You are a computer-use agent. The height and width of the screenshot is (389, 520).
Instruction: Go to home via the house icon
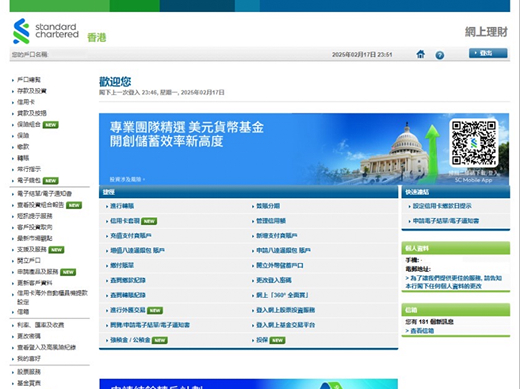click(x=421, y=54)
